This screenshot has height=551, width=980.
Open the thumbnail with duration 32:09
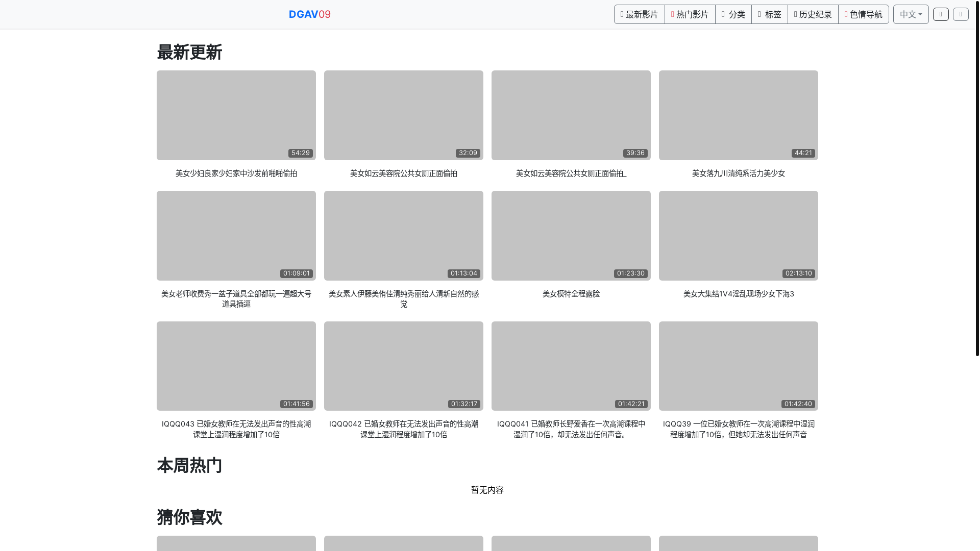[404, 115]
